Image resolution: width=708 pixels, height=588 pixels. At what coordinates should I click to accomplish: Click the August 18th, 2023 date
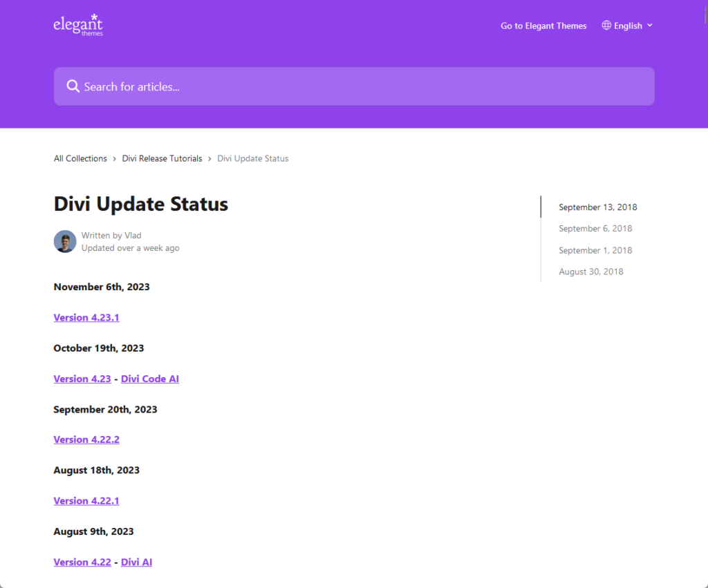96,471
